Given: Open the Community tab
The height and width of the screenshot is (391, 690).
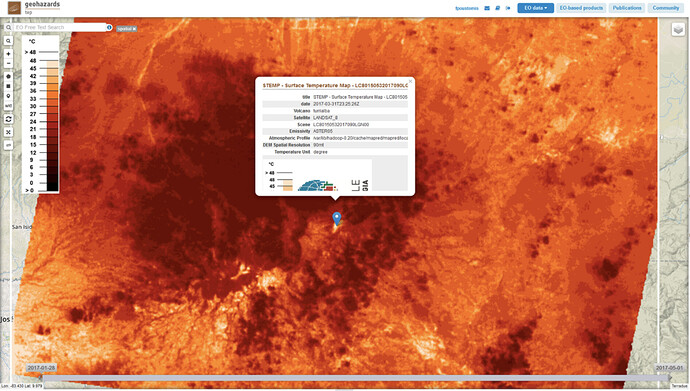Looking at the screenshot, I should click(665, 8).
